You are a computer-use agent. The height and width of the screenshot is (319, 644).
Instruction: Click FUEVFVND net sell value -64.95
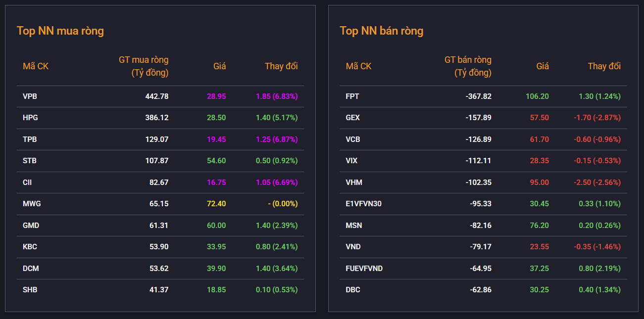point(481,269)
